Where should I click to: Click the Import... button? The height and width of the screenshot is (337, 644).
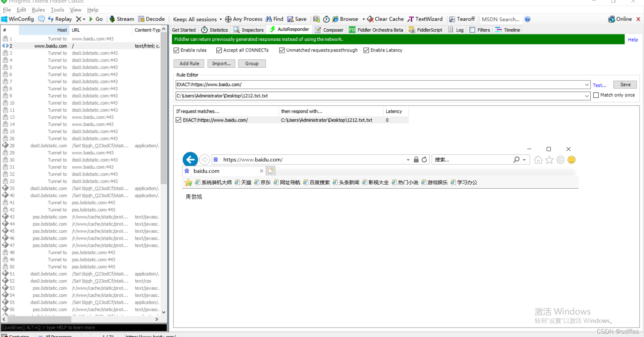tap(221, 63)
